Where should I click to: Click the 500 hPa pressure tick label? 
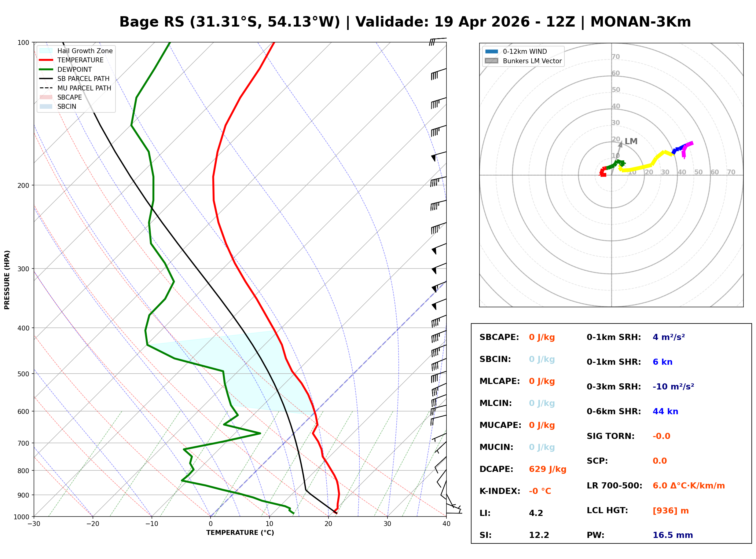[x=23, y=374]
